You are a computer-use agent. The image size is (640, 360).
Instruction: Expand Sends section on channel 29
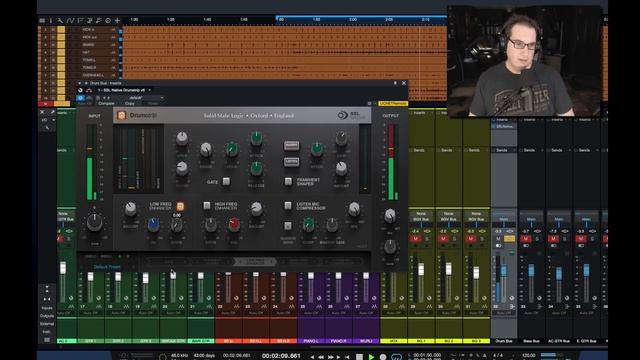(419, 150)
